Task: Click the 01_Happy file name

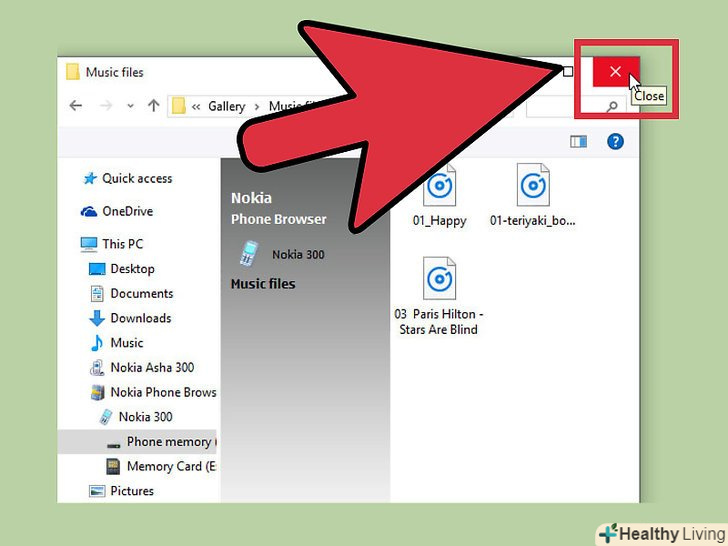Action: 439,221
